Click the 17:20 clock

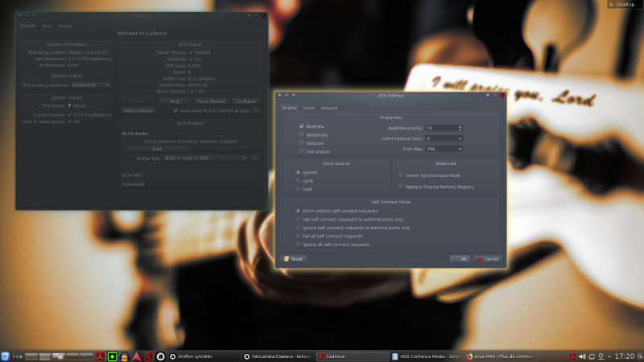point(625,356)
